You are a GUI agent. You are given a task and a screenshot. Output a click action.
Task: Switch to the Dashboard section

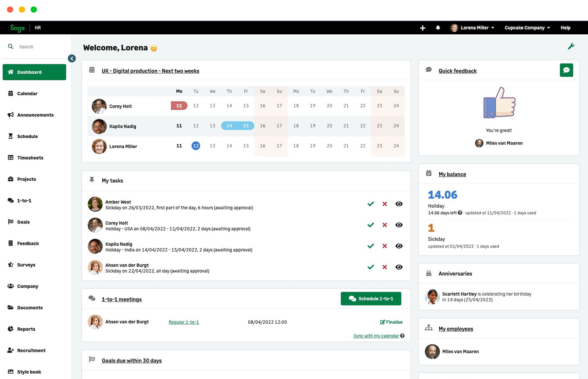pos(29,72)
